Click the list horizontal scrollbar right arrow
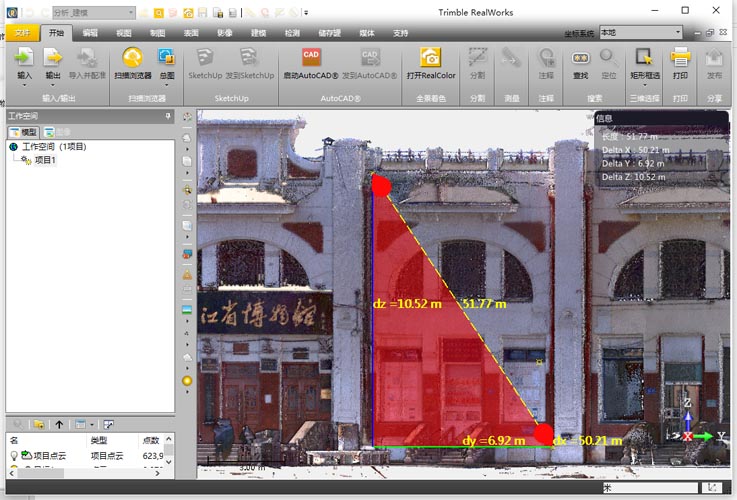The width and height of the screenshot is (737, 500). tap(157, 473)
